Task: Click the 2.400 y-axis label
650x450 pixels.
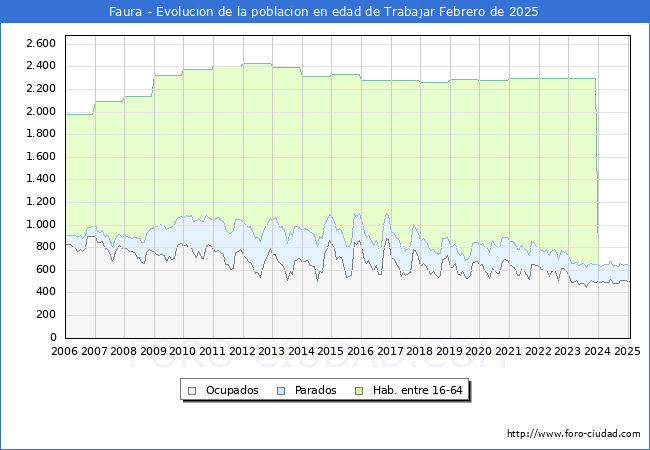Action: pos(41,66)
